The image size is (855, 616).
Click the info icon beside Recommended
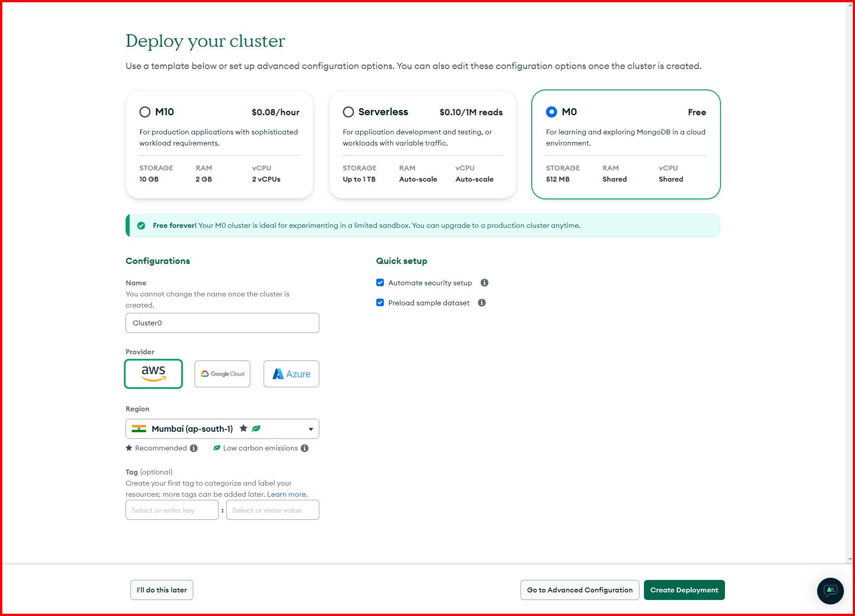[x=194, y=448]
